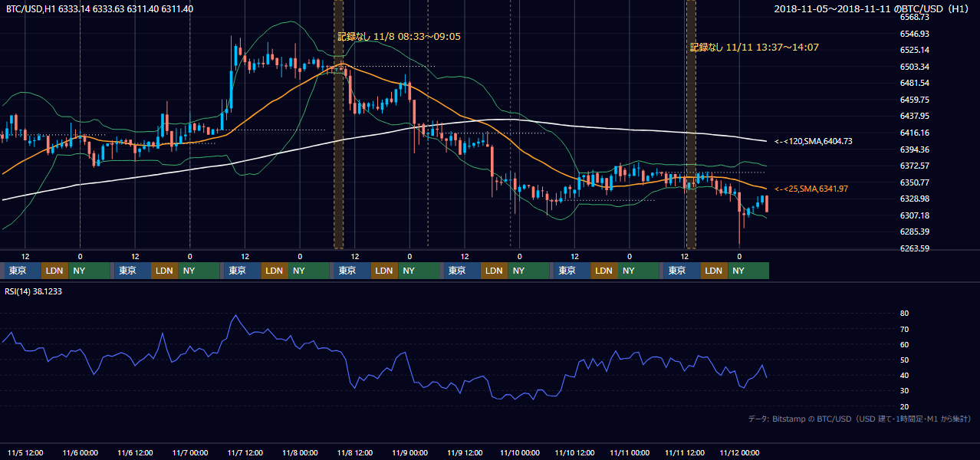Screen dimensions: 980x460
Task: Click RSI scale value 50
Action: click(905, 360)
